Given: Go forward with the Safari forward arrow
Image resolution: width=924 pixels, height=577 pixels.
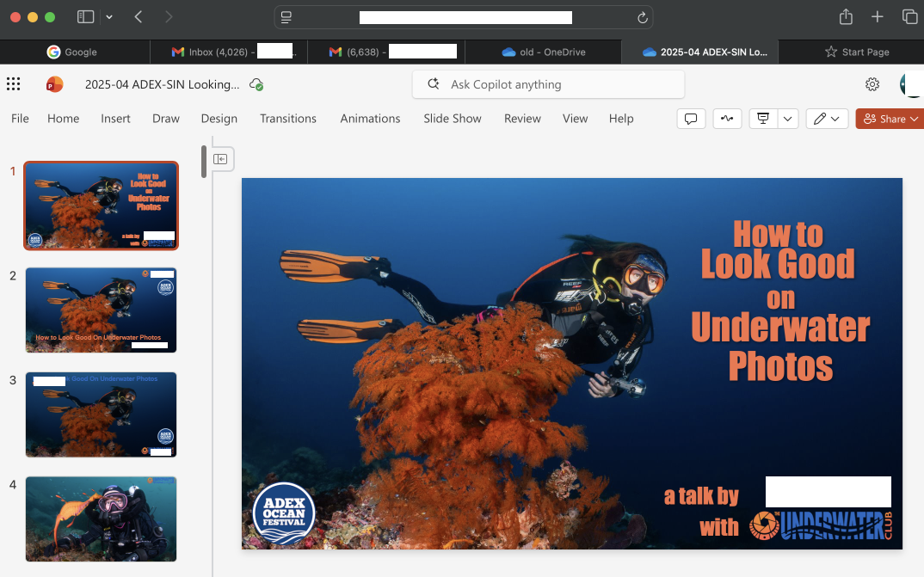Looking at the screenshot, I should pos(169,17).
